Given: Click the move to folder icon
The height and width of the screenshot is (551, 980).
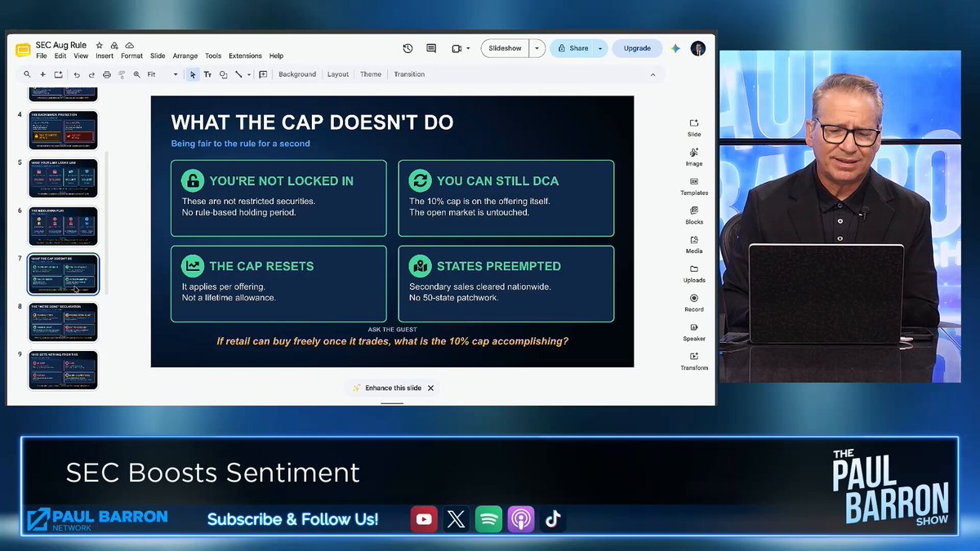Looking at the screenshot, I should [x=114, y=45].
